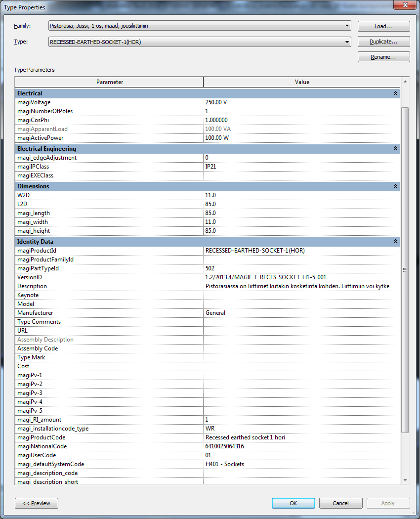Edit the VersionID value

pyautogui.click(x=301, y=277)
